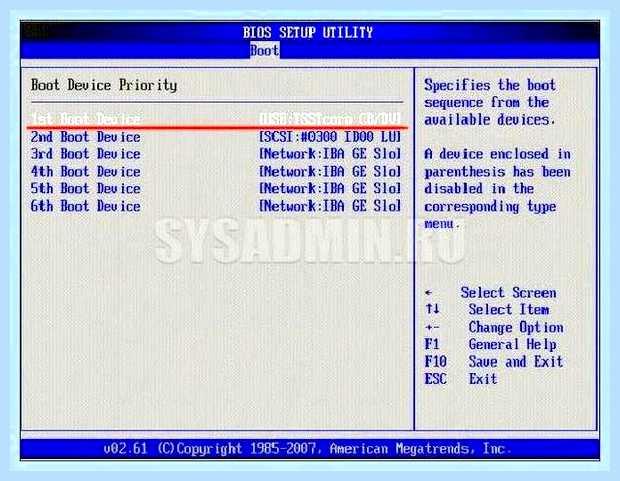
Task: Click the BIOS SETUP UTILITY title
Action: pos(308,32)
